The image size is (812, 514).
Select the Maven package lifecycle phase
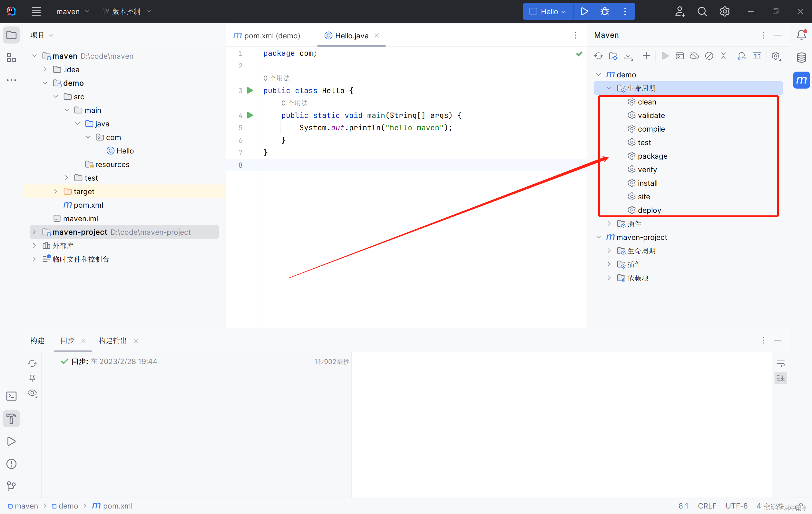[x=648, y=156]
